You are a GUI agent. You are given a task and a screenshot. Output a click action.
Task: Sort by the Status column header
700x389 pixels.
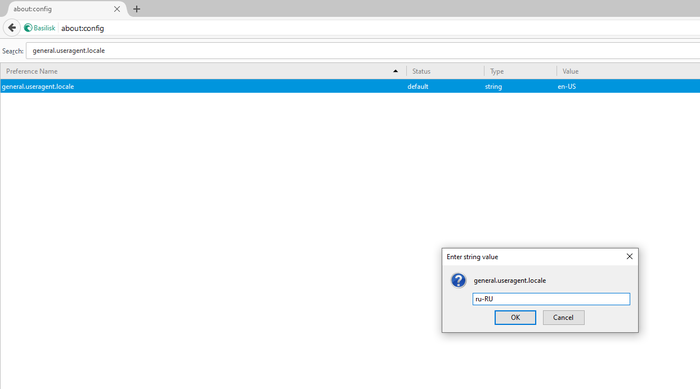(x=445, y=71)
